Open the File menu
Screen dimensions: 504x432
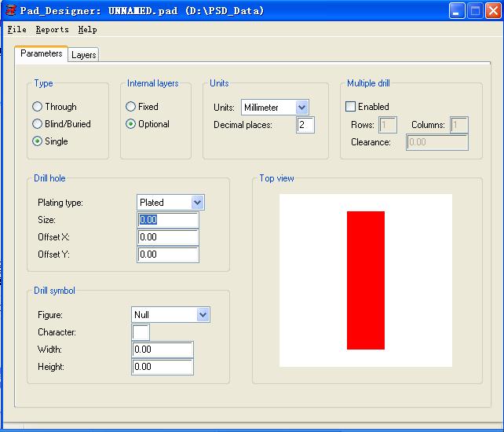(16, 30)
